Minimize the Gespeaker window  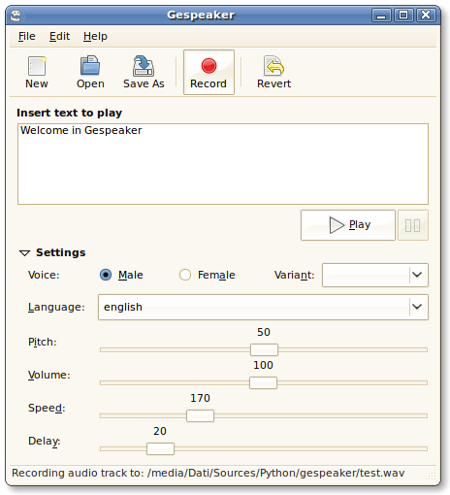(x=381, y=15)
